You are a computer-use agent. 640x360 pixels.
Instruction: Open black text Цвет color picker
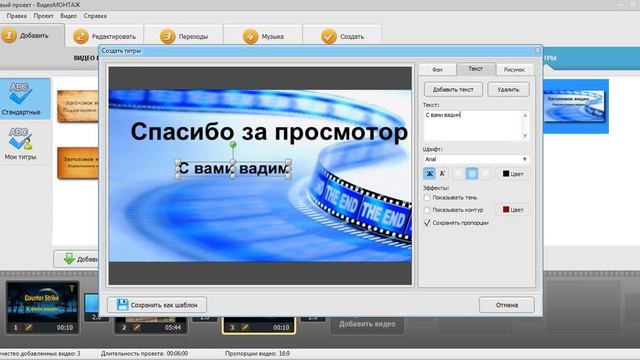(513, 173)
